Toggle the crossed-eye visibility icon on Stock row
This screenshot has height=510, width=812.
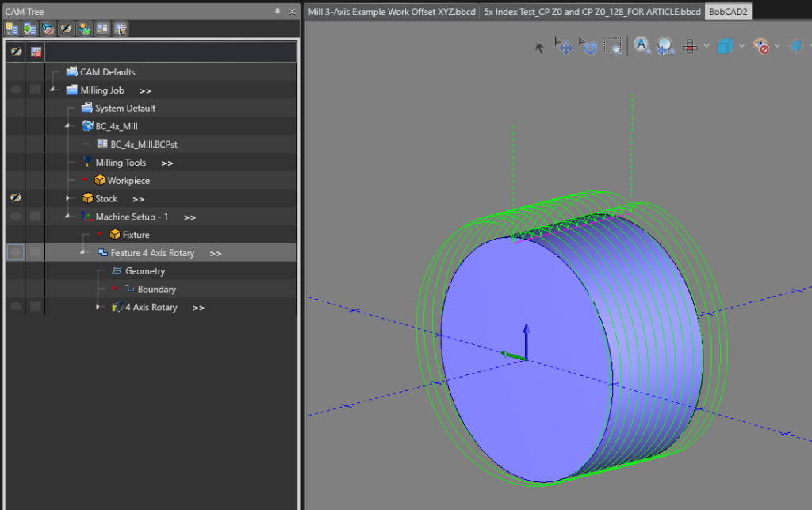(16, 198)
